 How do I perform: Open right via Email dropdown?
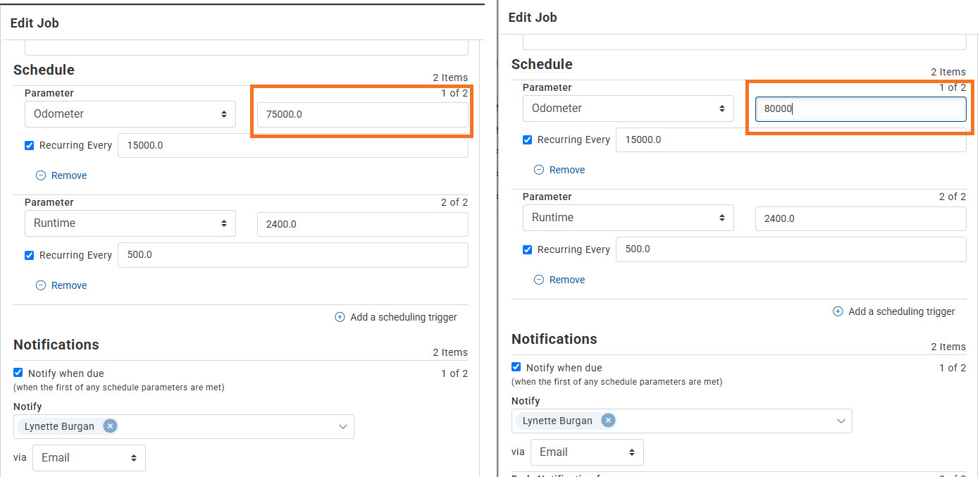tap(587, 452)
